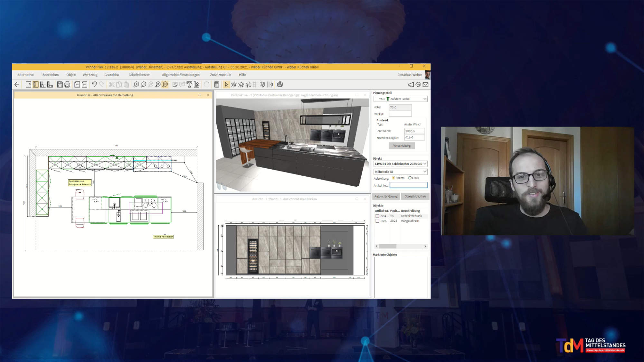Open the Zusatzmodule menu
The image size is (644, 362).
pyautogui.click(x=221, y=75)
